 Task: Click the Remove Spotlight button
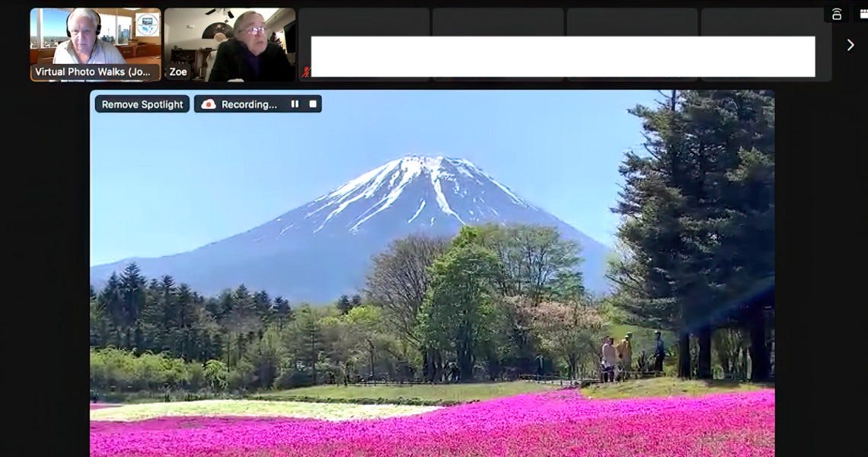click(141, 104)
